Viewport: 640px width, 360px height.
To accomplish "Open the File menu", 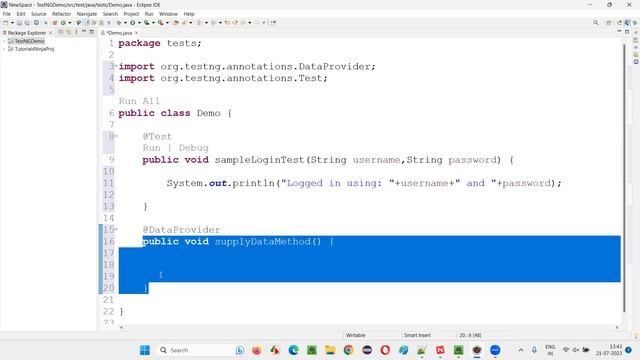I will pos(7,14).
